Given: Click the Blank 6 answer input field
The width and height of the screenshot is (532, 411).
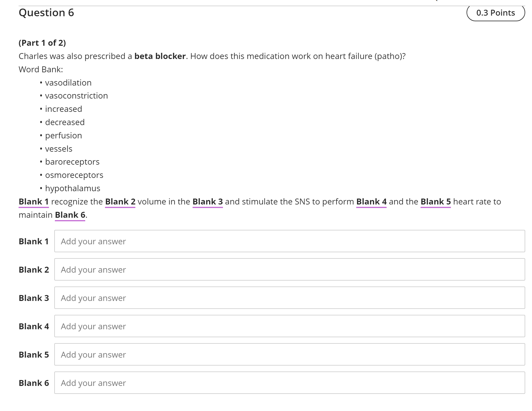Looking at the screenshot, I should pyautogui.click(x=289, y=383).
